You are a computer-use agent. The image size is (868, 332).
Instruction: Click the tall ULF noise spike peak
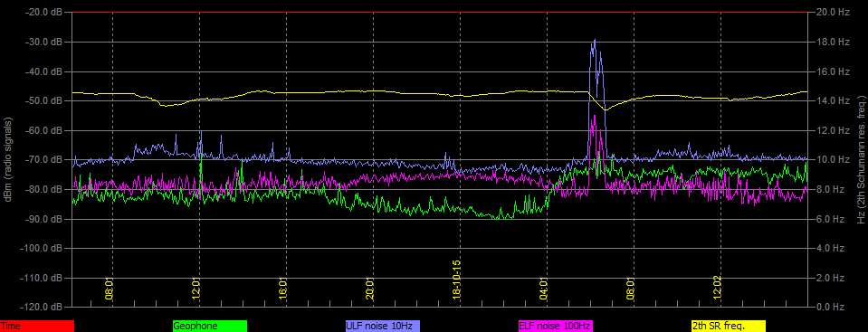tap(595, 41)
